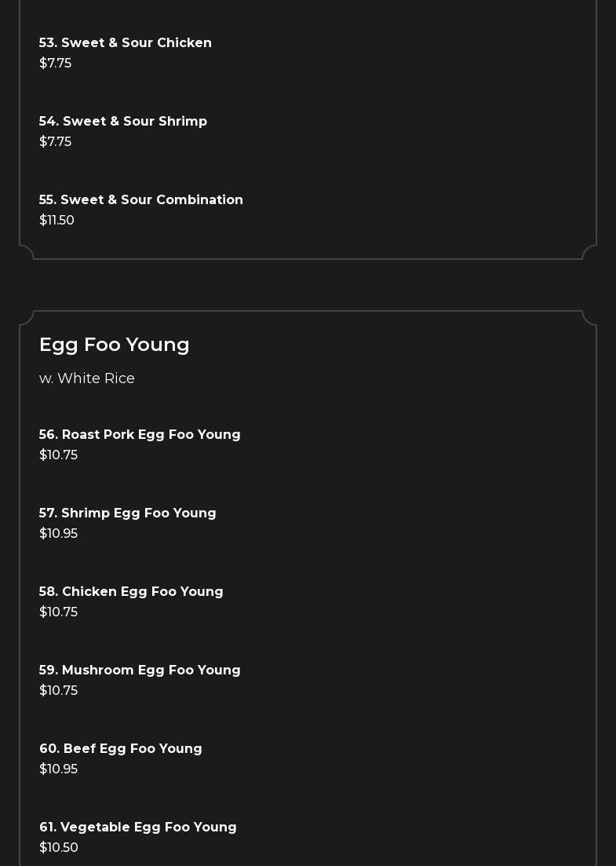
Task: Select the Shrimp Egg Foo Young item
Action: 128,513
